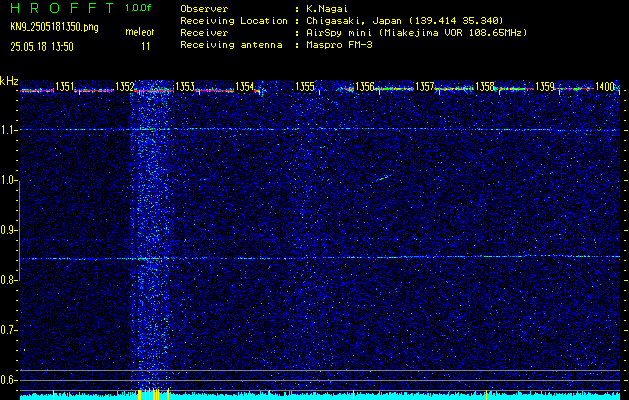
Task: Click the Receiving antenna label
Action: (231, 45)
